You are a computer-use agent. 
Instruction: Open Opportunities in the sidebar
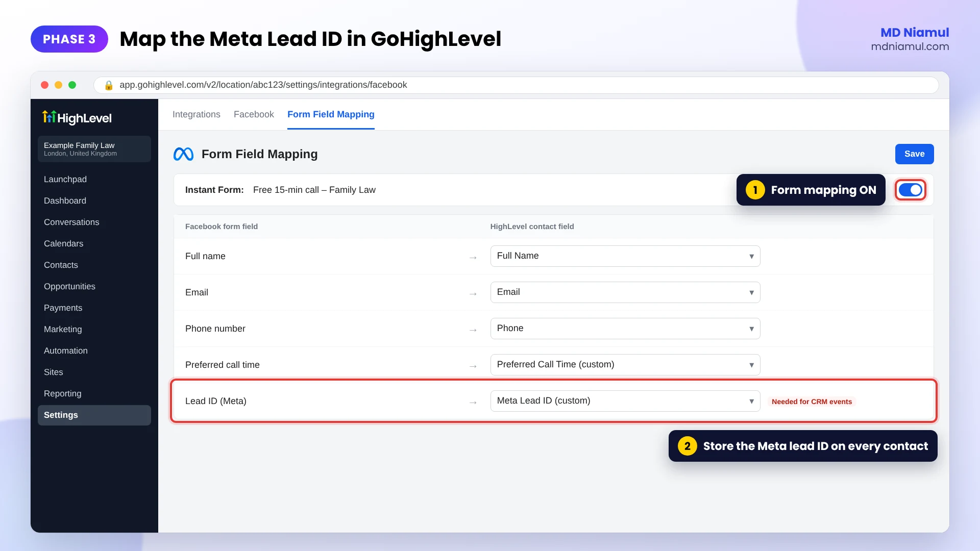point(94,287)
